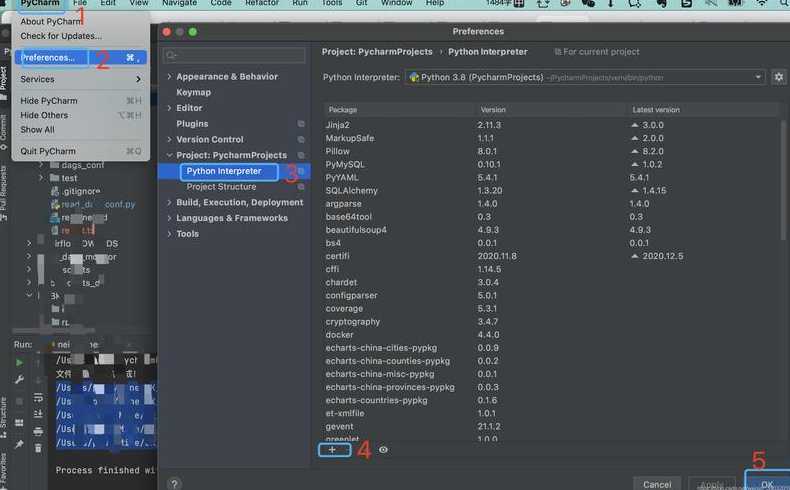
Task: Click the copy icon beside Project: PycharmProjects
Action: click(301, 155)
